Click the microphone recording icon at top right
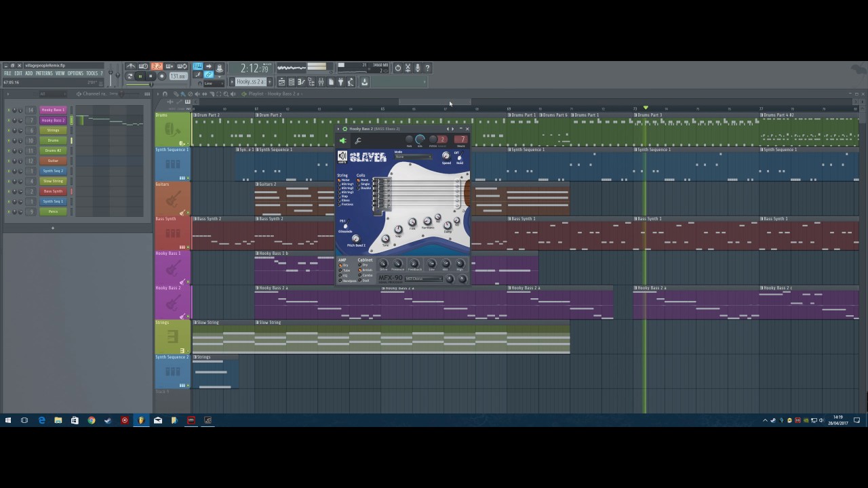The image size is (868, 488). pyautogui.click(x=418, y=68)
